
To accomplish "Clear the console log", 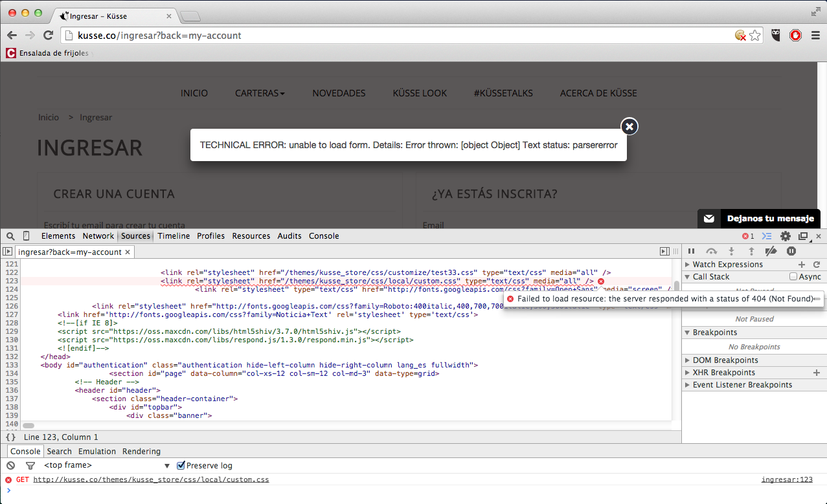I will tap(10, 465).
